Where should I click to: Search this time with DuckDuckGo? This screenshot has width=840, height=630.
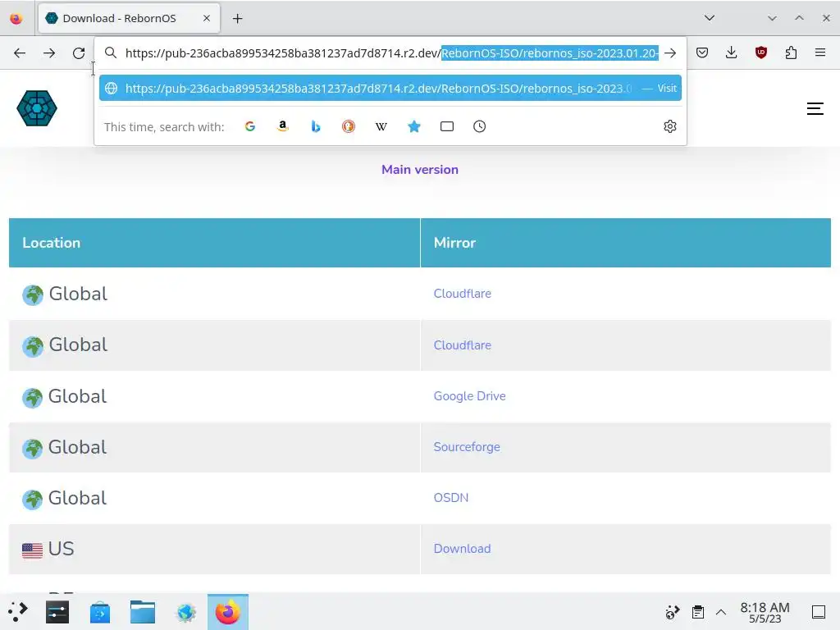click(348, 126)
